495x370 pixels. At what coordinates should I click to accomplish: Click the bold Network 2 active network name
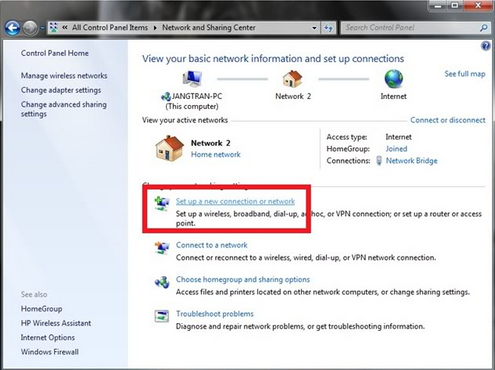pos(211,143)
